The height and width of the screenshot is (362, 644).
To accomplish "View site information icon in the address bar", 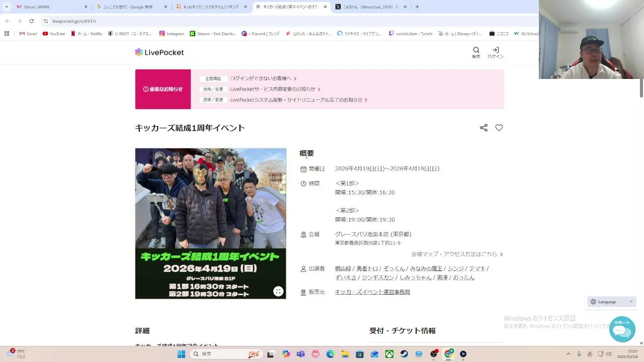I will 46,21.
